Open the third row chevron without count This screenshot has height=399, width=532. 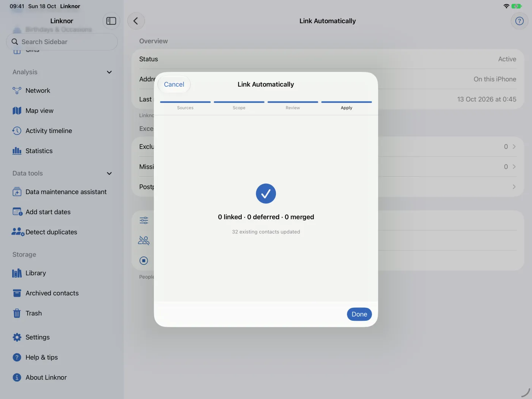point(514,187)
